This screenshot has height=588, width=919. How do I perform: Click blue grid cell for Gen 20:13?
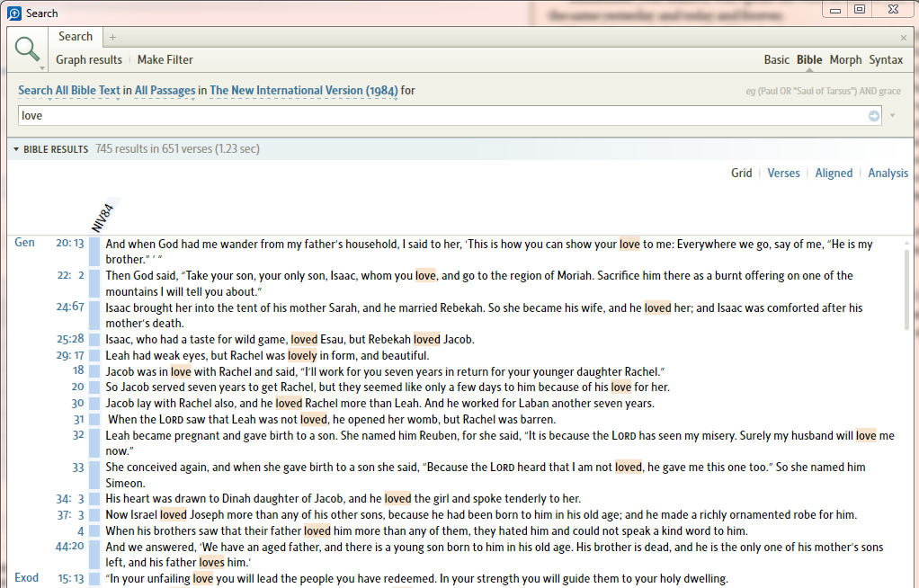94,252
